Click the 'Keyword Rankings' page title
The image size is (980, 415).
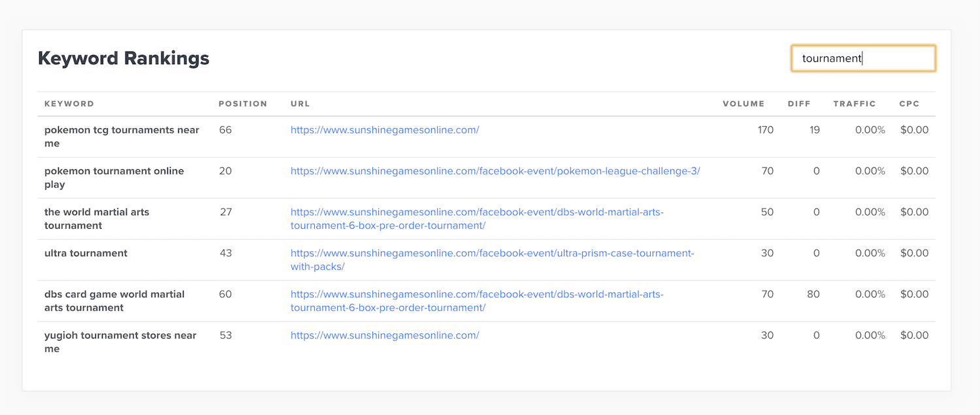coord(123,58)
